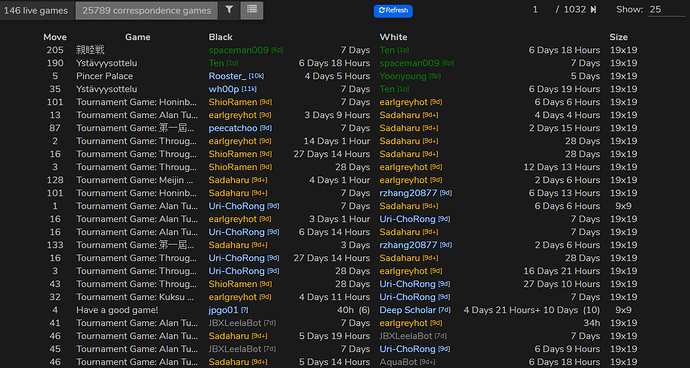This screenshot has width=690, height=368.
Task: Open black player wh00p profile
Action: [224, 89]
